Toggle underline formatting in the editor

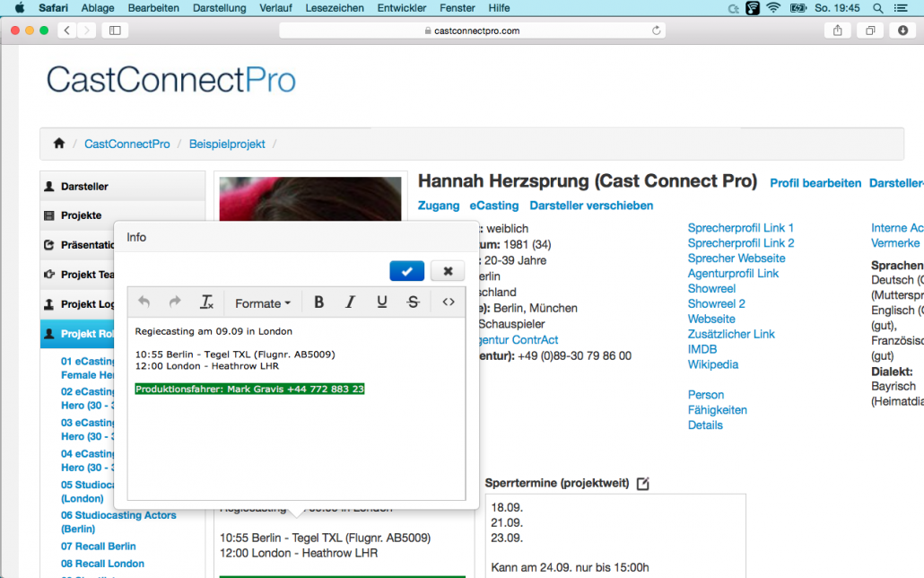click(382, 302)
